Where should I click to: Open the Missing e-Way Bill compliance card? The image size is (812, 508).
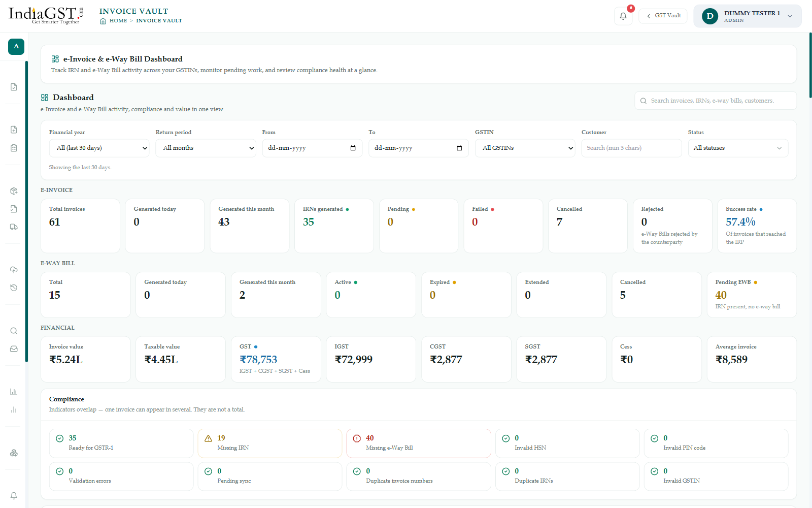tap(419, 443)
